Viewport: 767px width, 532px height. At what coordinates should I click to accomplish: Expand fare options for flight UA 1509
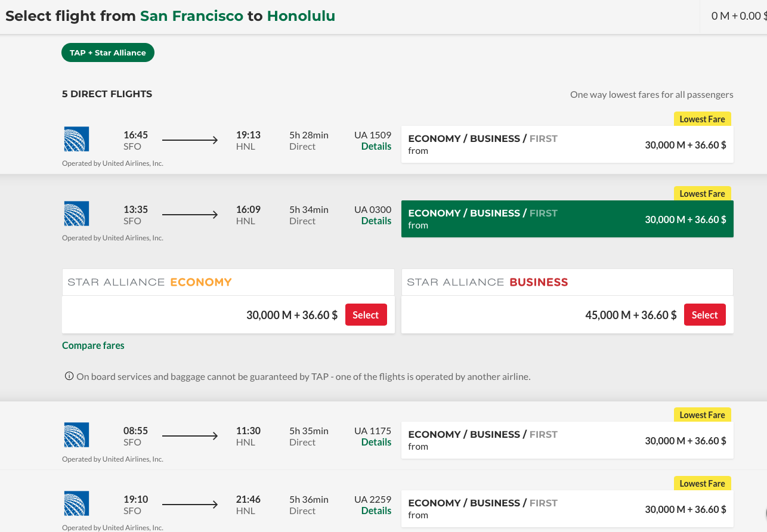(x=567, y=144)
